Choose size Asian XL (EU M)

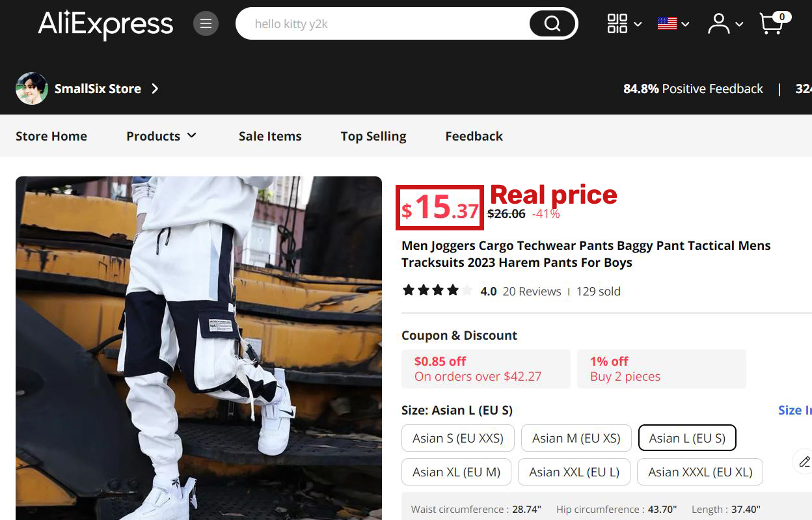[456, 472]
